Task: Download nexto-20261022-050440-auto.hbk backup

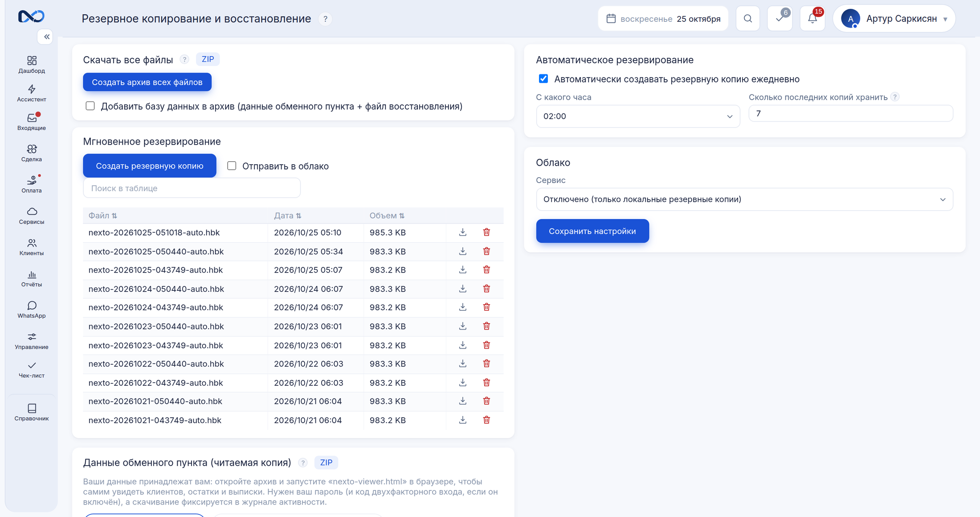Action: click(463, 364)
